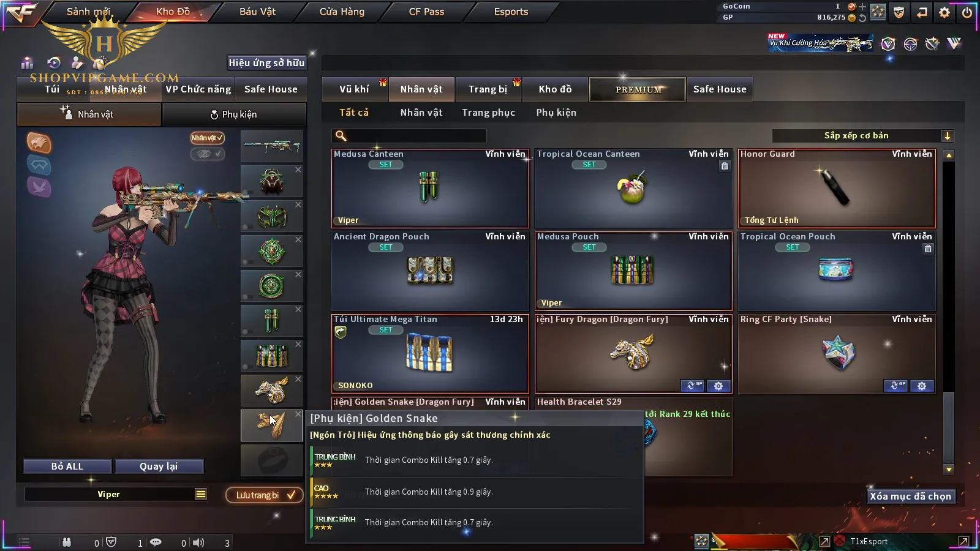Open the Cửa Hàng menu
Screen dimensions: 980x551
(x=342, y=12)
